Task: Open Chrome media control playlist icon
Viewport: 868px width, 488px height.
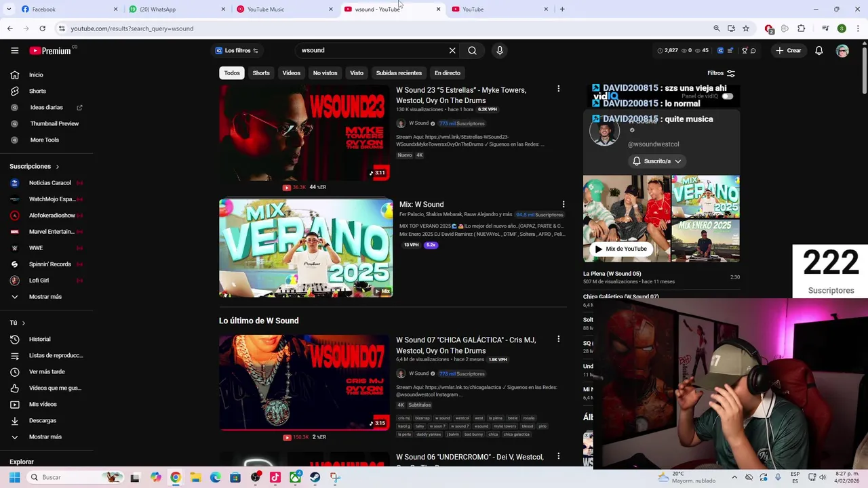Action: click(x=825, y=28)
